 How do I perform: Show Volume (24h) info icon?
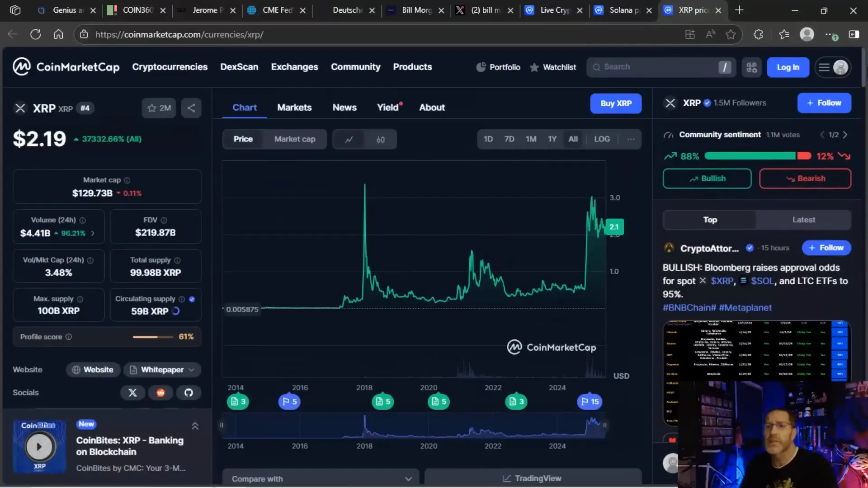point(83,221)
